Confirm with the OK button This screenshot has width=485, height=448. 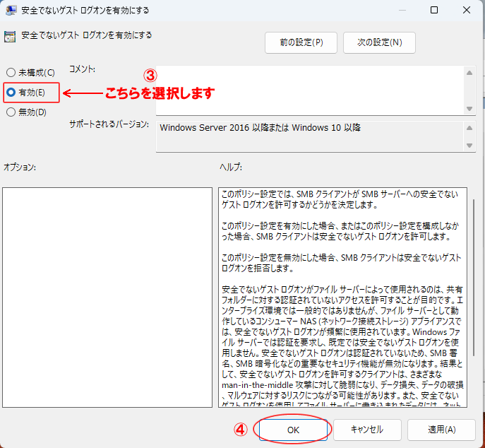[293, 430]
